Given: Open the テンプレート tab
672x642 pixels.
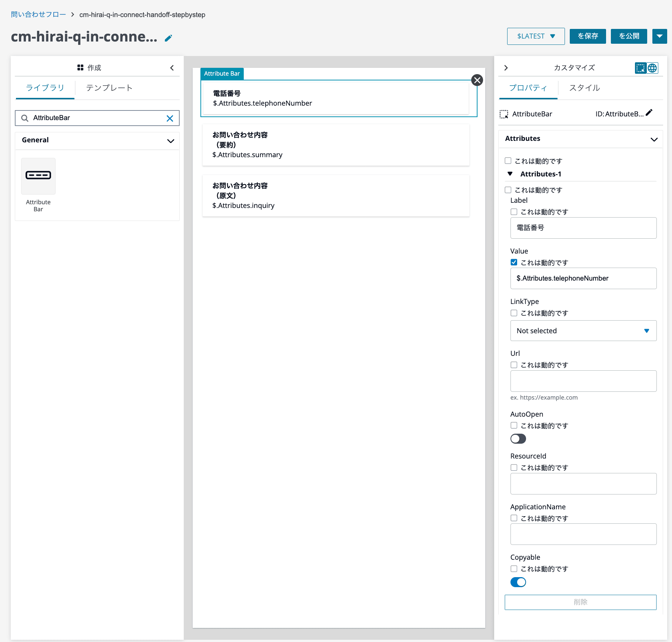Looking at the screenshot, I should click(109, 88).
